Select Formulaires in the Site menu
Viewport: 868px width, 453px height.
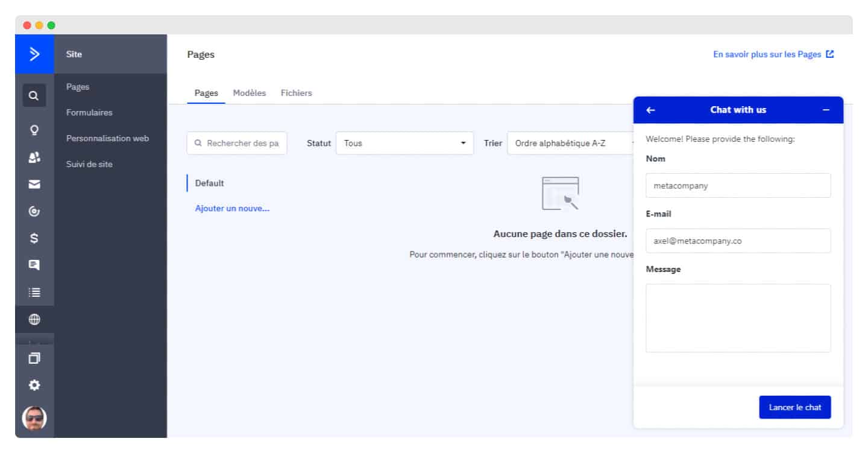(x=89, y=112)
